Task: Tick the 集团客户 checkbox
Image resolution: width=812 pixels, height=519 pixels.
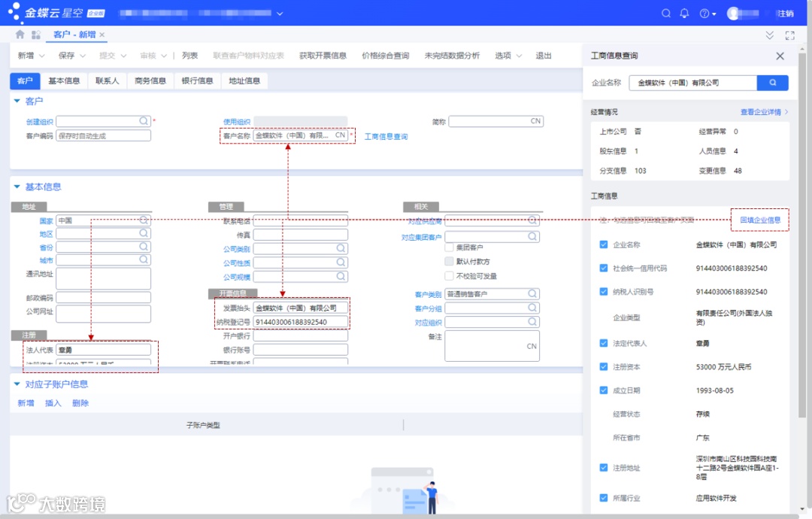Action: [x=449, y=247]
